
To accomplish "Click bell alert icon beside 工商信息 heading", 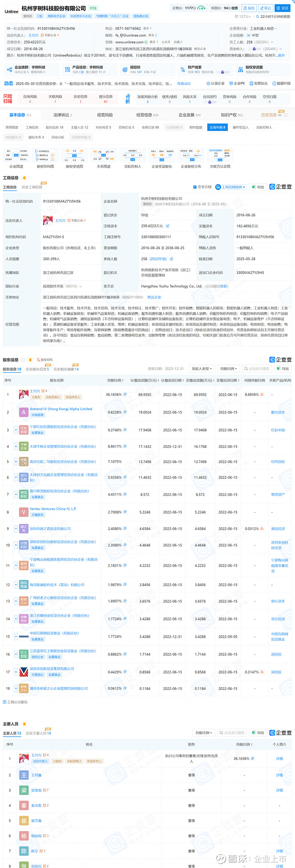I will (x=24, y=178).
